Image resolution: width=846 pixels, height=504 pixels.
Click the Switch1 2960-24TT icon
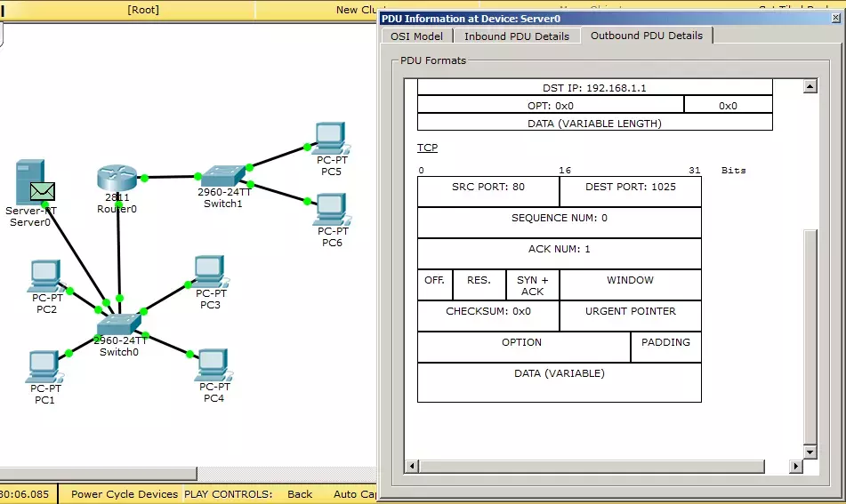pos(222,176)
